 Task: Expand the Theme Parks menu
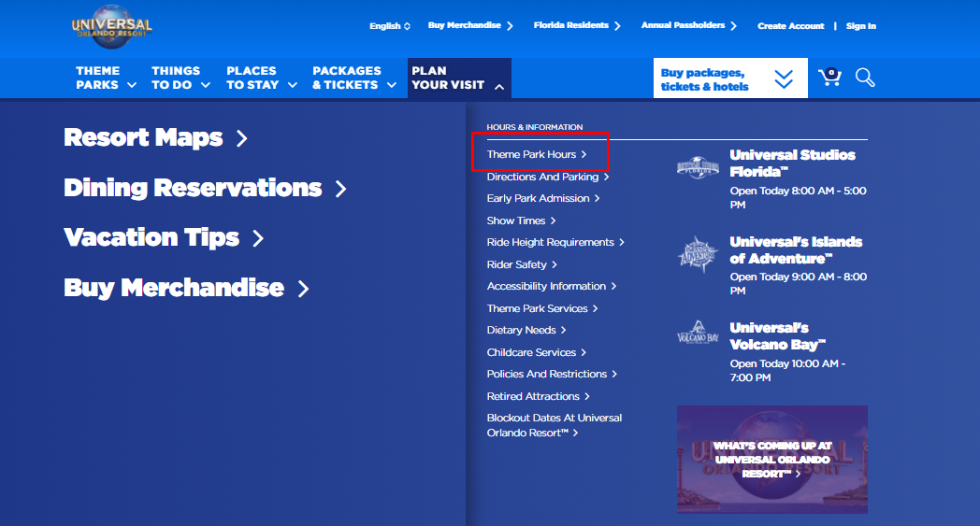coord(106,78)
